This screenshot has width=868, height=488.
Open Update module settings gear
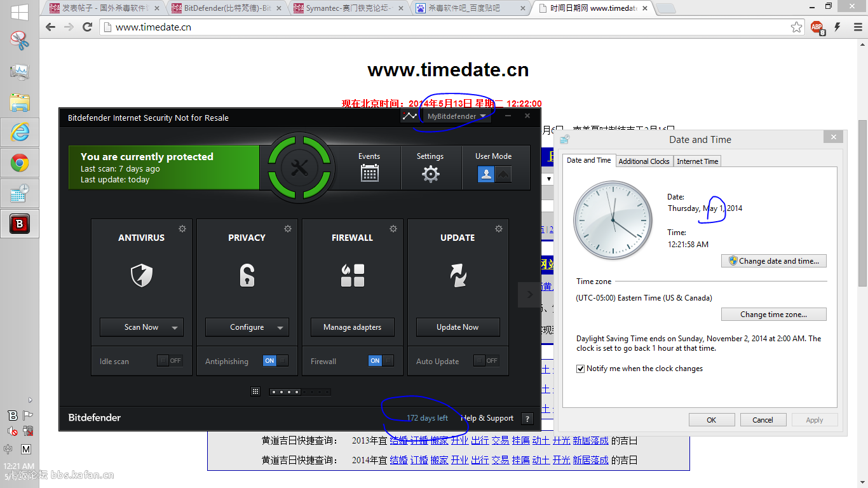(x=499, y=229)
